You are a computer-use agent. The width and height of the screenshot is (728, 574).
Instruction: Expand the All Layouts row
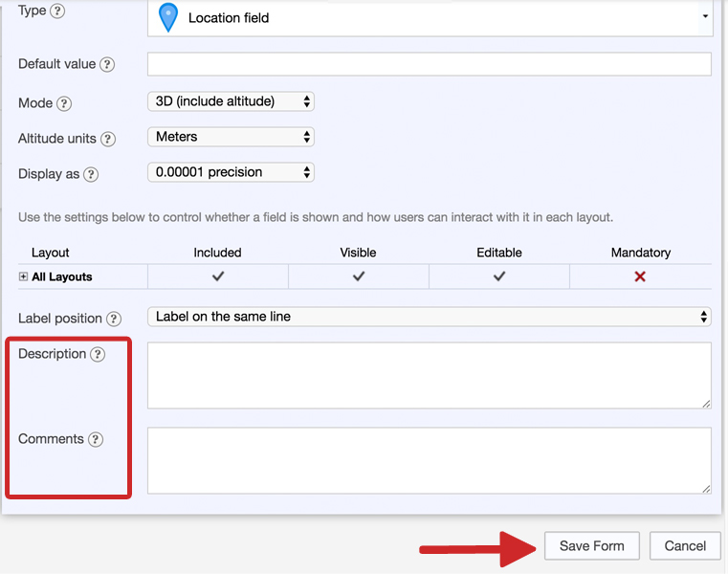point(23,277)
